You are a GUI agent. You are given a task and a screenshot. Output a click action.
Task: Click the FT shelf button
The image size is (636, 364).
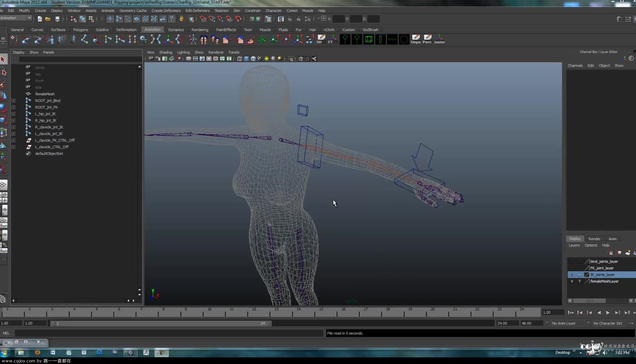[332, 39]
